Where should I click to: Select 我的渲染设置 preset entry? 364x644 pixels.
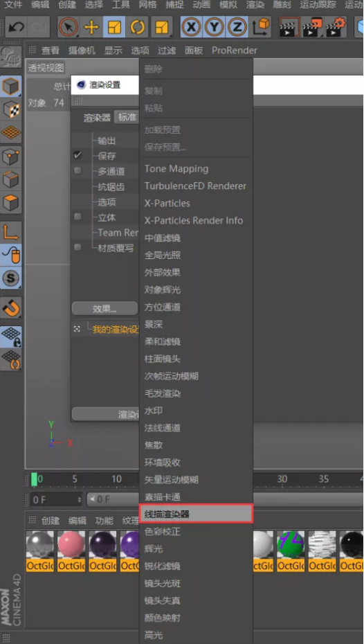click(x=116, y=330)
